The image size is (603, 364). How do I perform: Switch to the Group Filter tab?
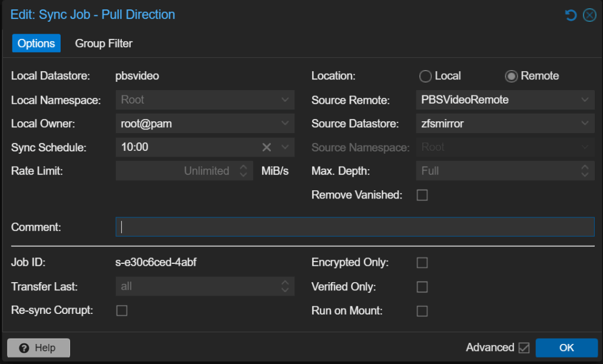click(104, 44)
